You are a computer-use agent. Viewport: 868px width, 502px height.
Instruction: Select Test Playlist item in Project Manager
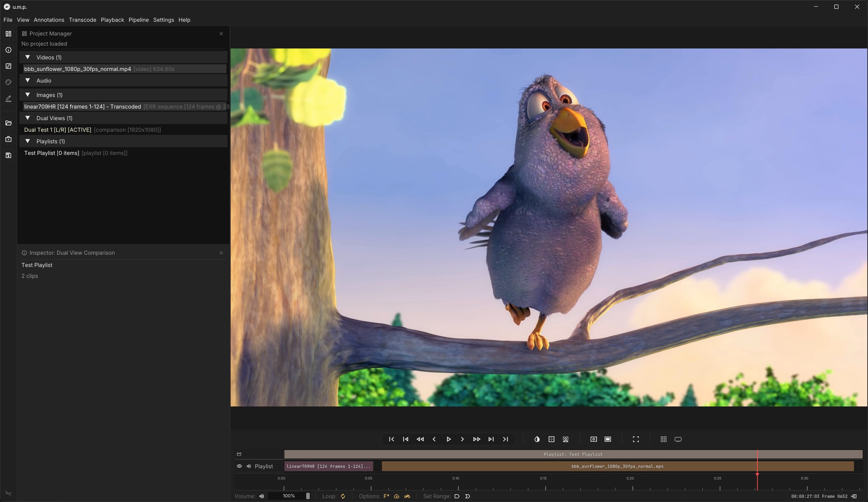pyautogui.click(x=51, y=153)
